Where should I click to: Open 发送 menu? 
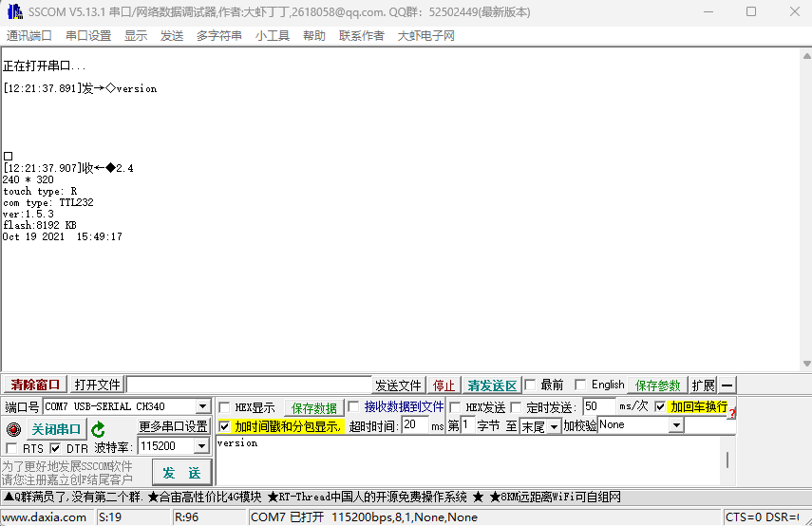(x=172, y=36)
